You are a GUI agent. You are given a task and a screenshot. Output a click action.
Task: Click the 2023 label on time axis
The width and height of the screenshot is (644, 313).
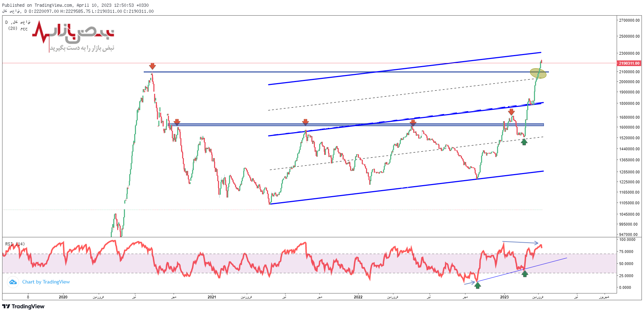tap(504, 297)
